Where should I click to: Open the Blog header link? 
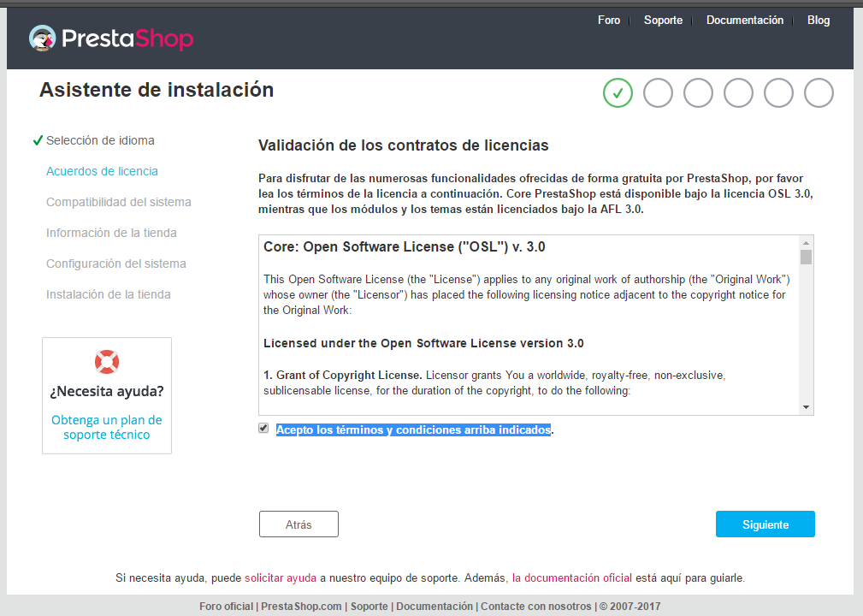(x=819, y=21)
